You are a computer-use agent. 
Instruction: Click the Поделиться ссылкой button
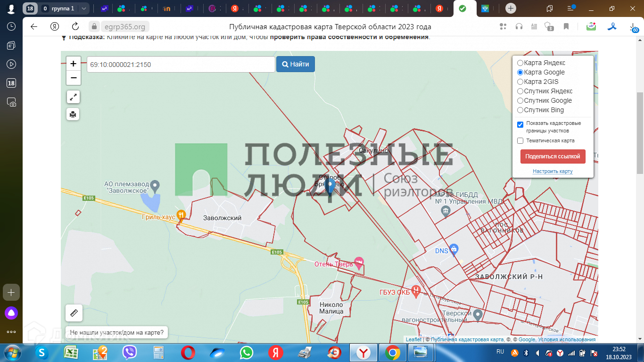[553, 156]
